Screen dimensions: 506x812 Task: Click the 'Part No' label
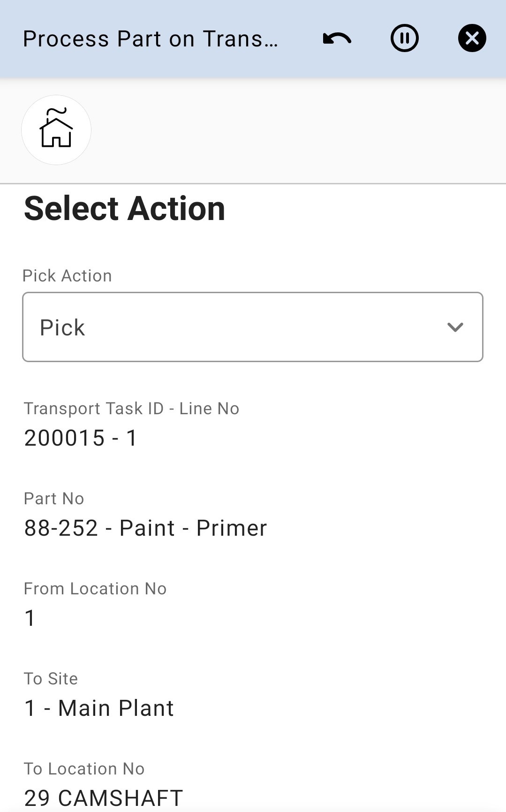tap(54, 499)
